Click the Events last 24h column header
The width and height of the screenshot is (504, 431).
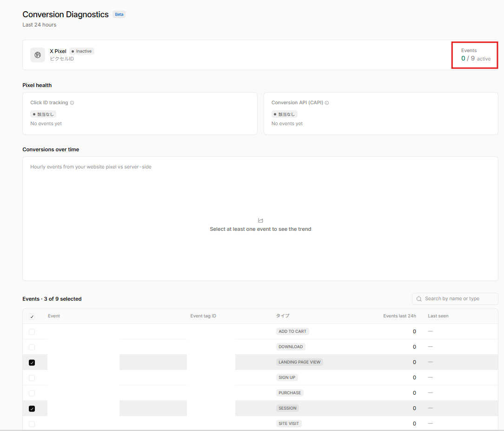[399, 316]
